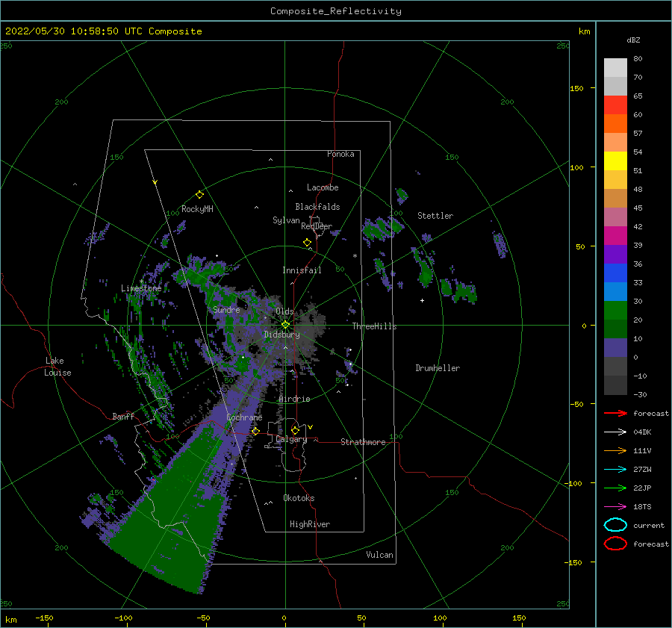Click the ThreeHills label
This screenshot has height=628, width=672.
(375, 326)
